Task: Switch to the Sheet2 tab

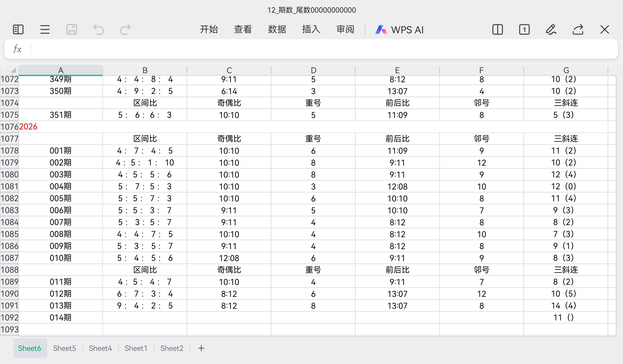Action: click(172, 348)
